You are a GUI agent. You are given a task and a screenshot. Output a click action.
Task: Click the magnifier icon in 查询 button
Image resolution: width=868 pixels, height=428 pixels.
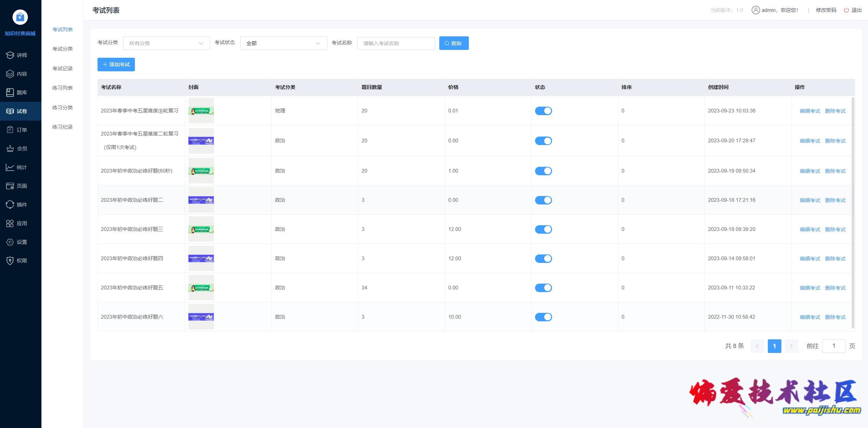point(447,43)
